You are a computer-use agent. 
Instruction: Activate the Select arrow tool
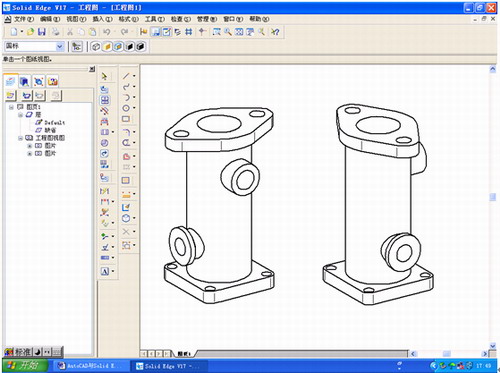(x=105, y=76)
